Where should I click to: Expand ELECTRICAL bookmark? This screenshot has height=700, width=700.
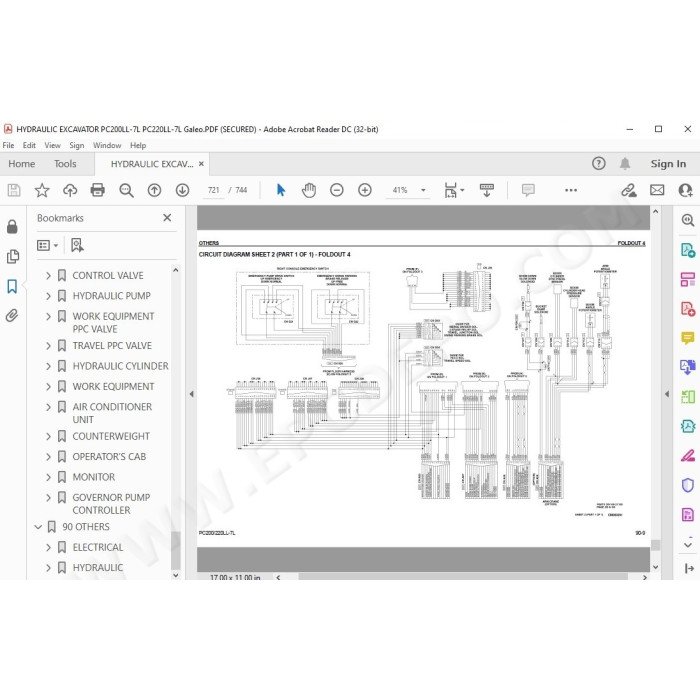click(x=48, y=547)
